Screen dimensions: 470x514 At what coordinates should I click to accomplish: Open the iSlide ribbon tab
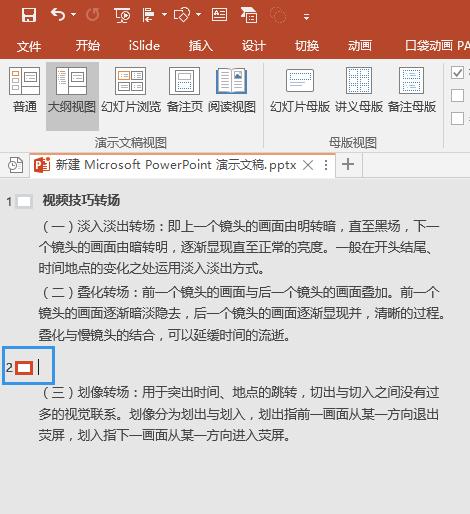point(144,46)
